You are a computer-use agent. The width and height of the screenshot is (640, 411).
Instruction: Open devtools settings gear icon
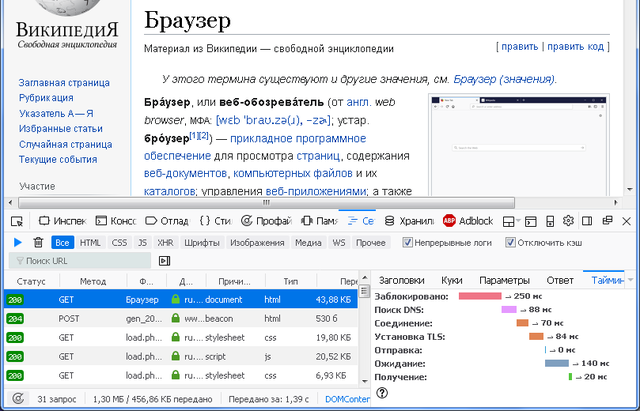pyautogui.click(x=568, y=221)
